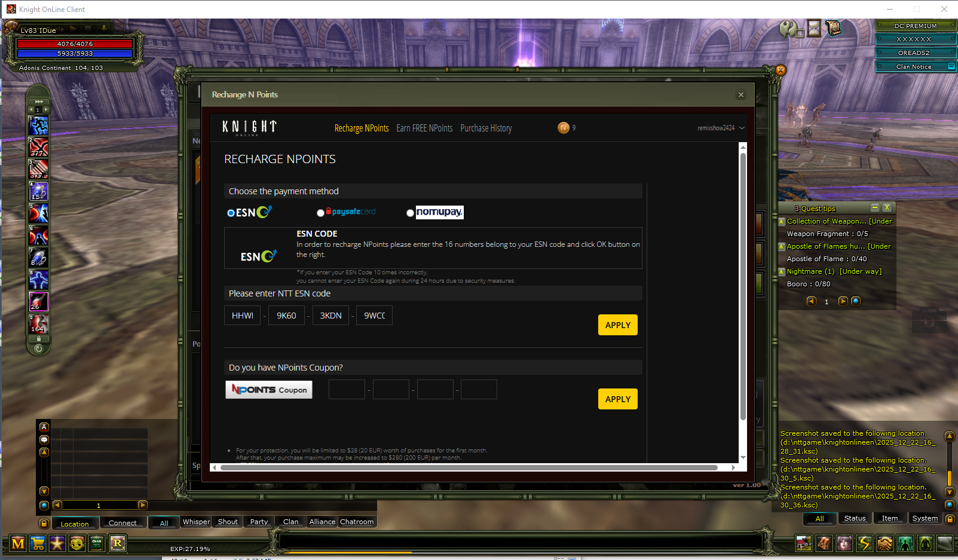Use skill slot 2 in the skill bar
The image size is (958, 560).
[x=39, y=147]
